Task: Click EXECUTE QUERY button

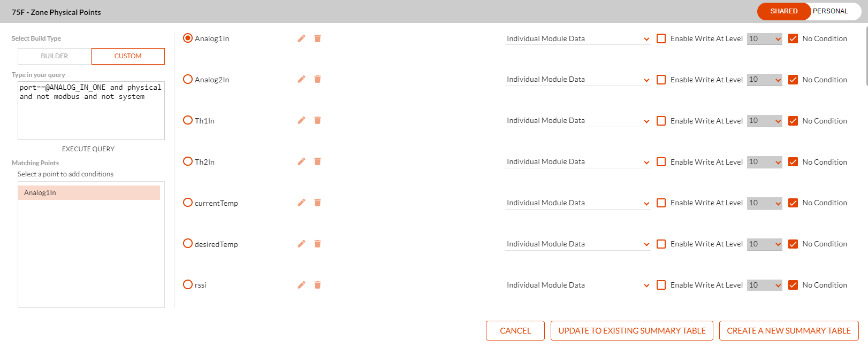Action: [88, 149]
